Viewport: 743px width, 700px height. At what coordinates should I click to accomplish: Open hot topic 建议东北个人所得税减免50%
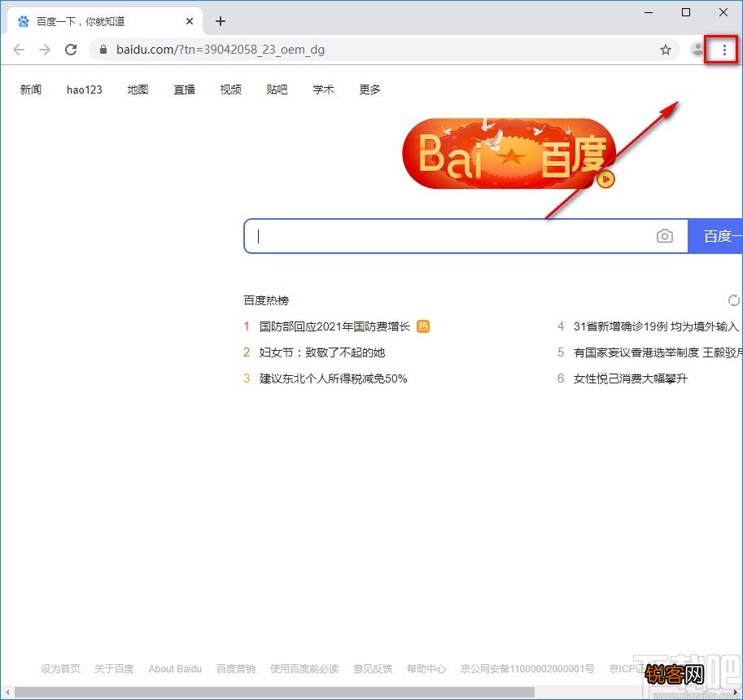333,378
